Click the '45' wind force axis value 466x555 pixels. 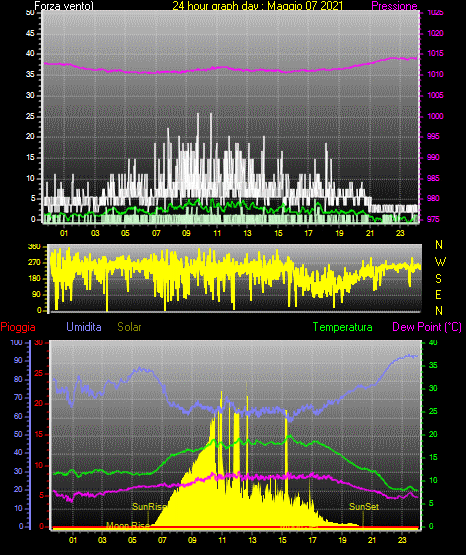pyautogui.click(x=30, y=33)
